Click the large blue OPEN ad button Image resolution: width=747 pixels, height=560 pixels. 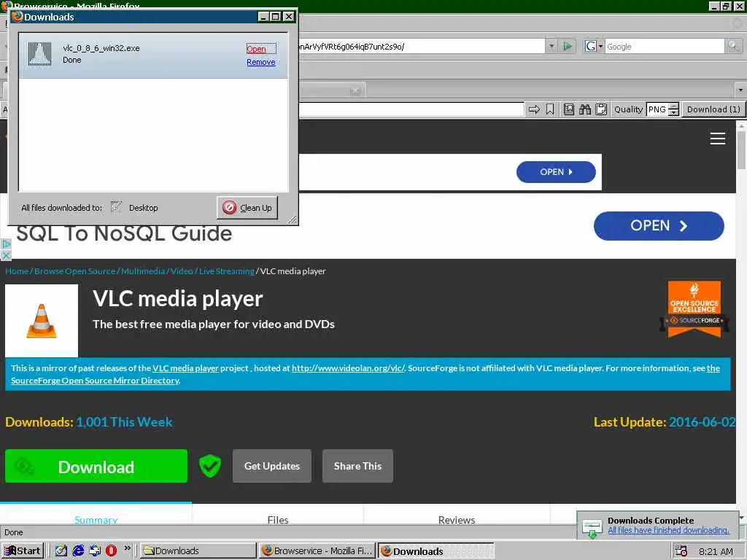pos(659,226)
